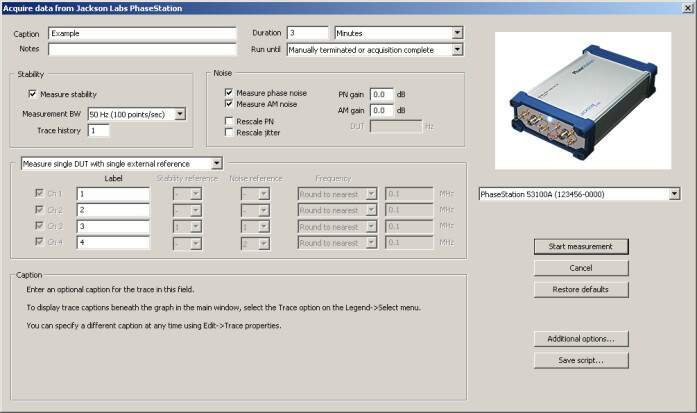Disable Measure phase noise checkbox
Image resolution: width=697 pixels, height=413 pixels.
coord(229,92)
